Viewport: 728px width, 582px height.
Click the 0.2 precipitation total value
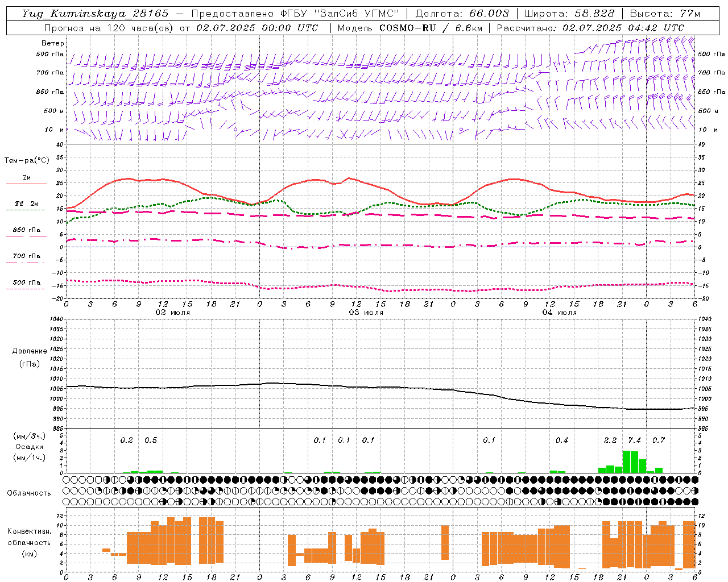(127, 440)
